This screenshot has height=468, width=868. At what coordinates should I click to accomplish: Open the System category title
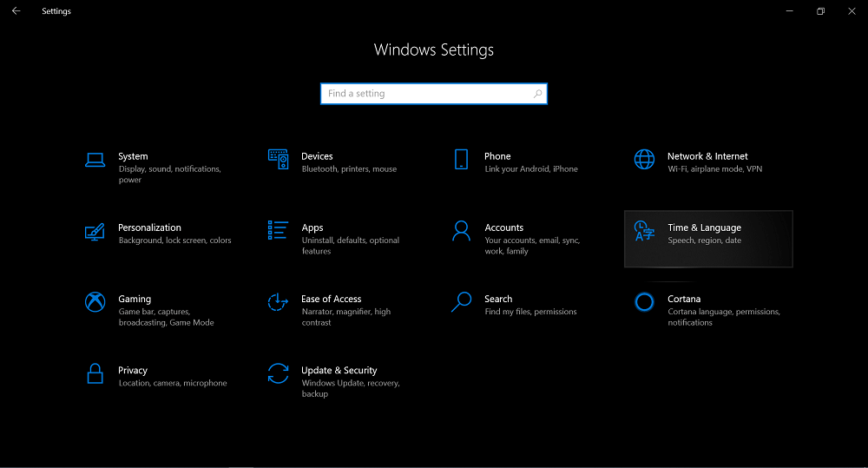(133, 156)
